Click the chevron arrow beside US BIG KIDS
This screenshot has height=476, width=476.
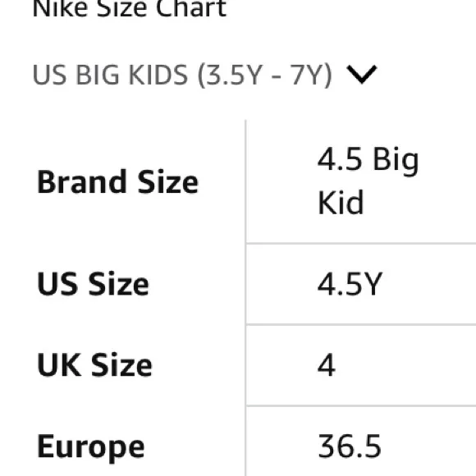(x=362, y=74)
